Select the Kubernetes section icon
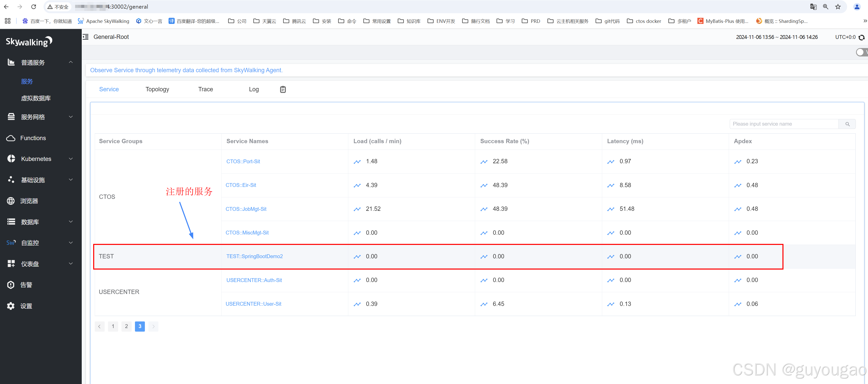The image size is (868, 384). (11, 158)
